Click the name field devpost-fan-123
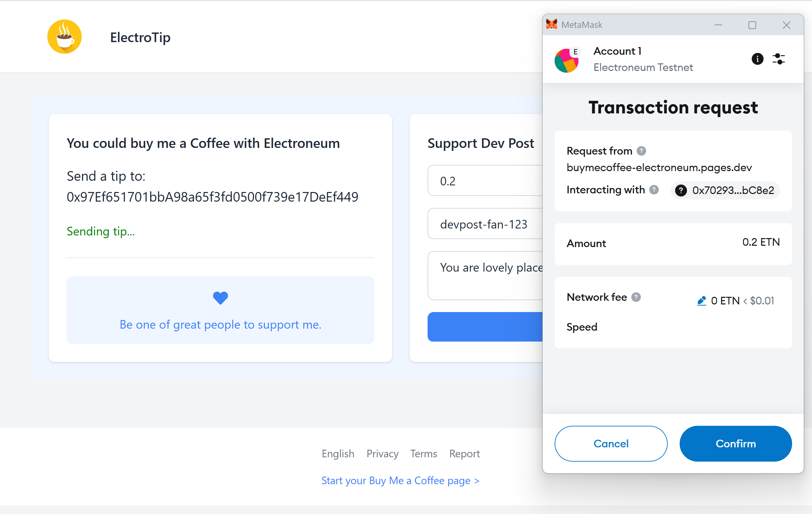812x514 pixels. click(485, 224)
